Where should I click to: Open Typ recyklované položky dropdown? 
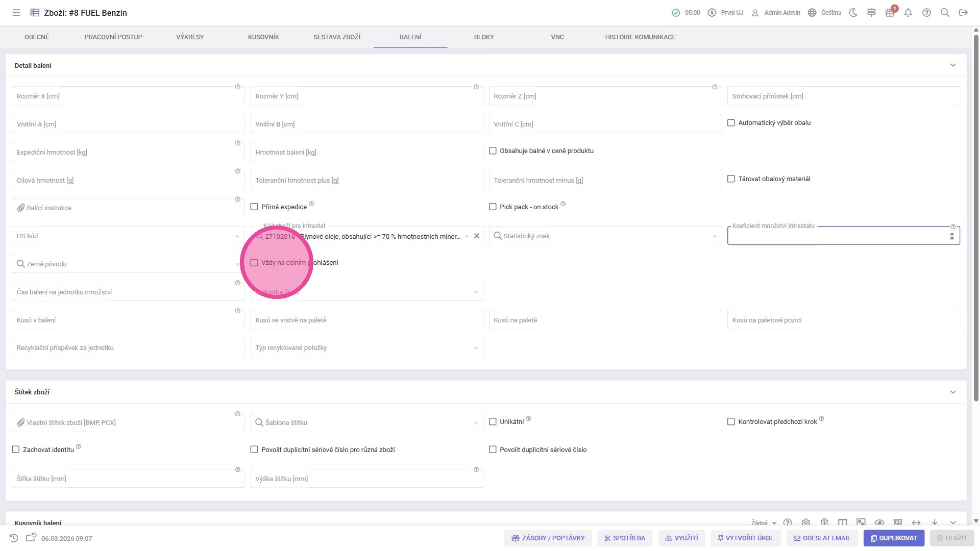(x=366, y=347)
